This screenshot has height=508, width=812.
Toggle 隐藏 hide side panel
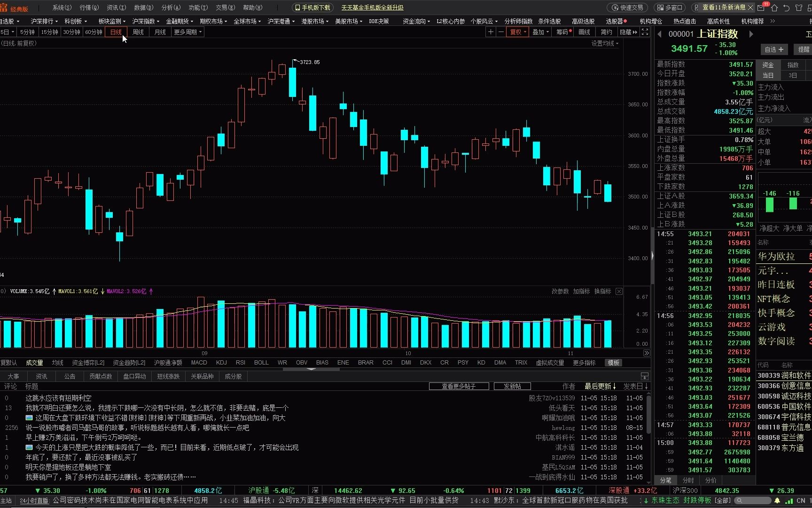629,32
